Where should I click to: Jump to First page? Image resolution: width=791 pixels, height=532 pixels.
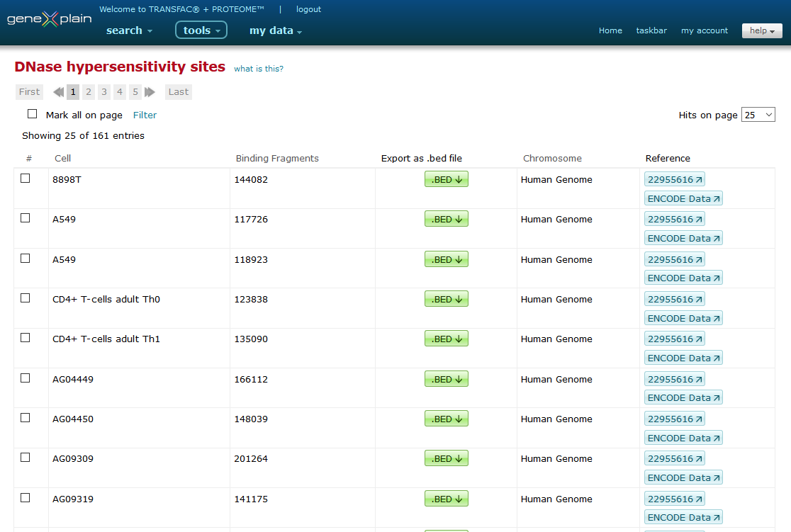coord(29,92)
